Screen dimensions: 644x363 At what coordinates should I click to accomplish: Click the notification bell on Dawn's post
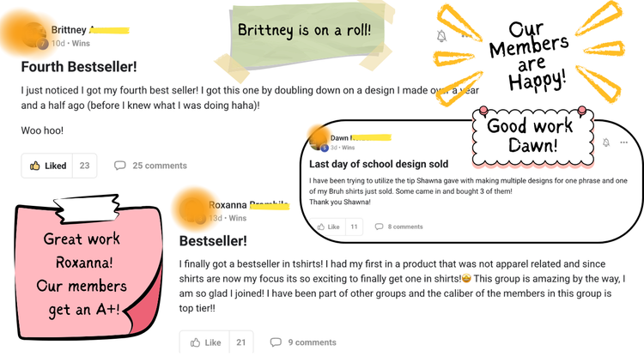point(605,142)
